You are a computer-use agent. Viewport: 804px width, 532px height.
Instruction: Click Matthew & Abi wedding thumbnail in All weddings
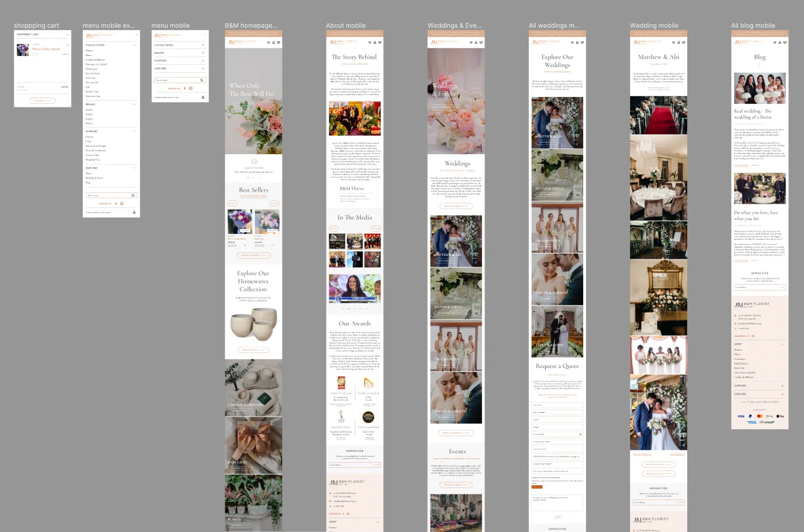point(557,123)
